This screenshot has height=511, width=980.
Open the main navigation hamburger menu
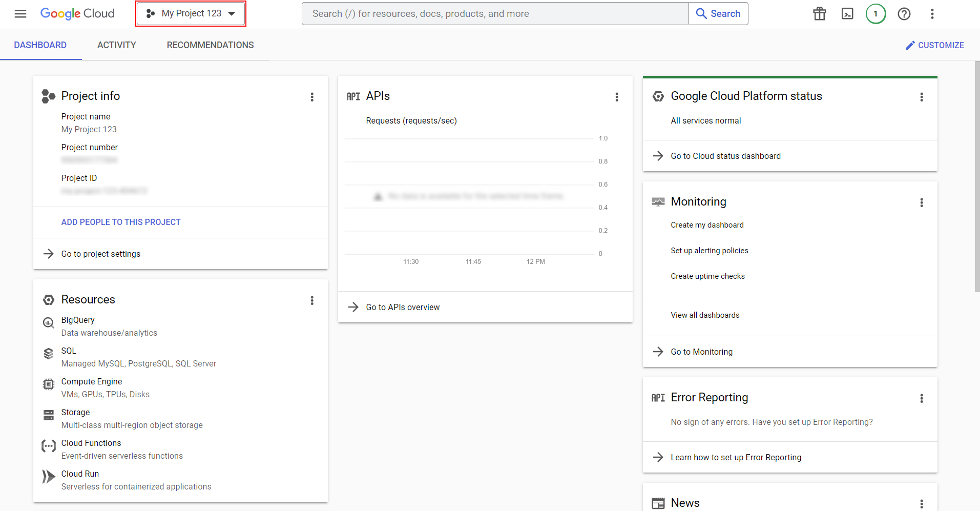pos(20,14)
